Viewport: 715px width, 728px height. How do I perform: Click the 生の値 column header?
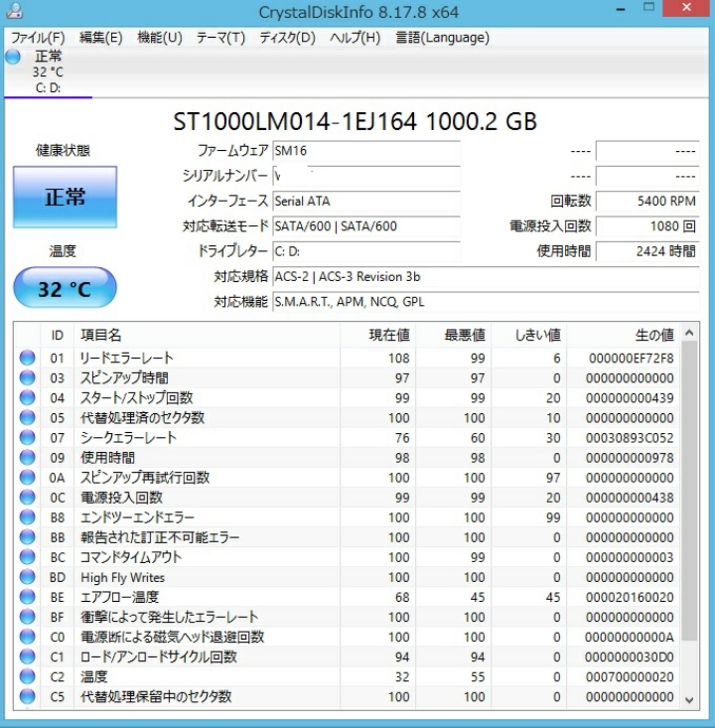(624, 336)
